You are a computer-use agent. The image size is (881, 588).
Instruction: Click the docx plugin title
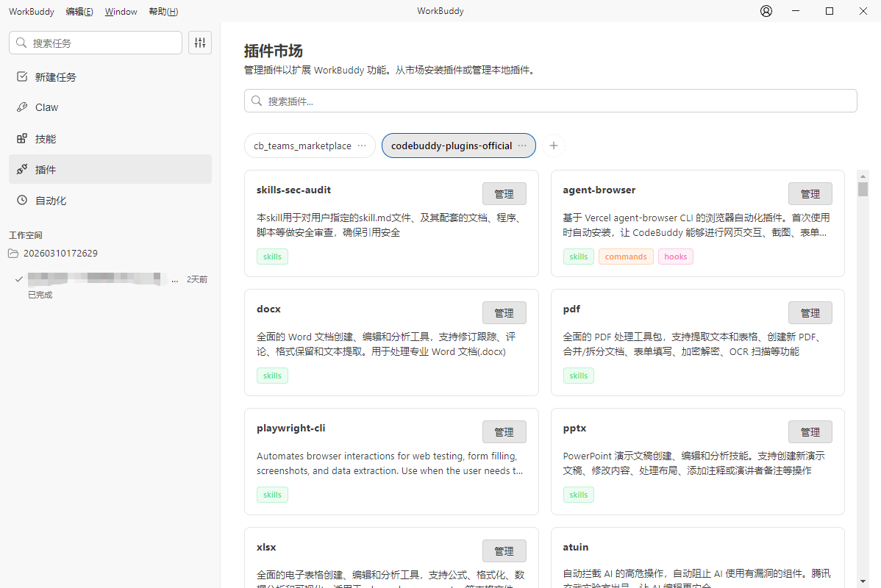268,309
